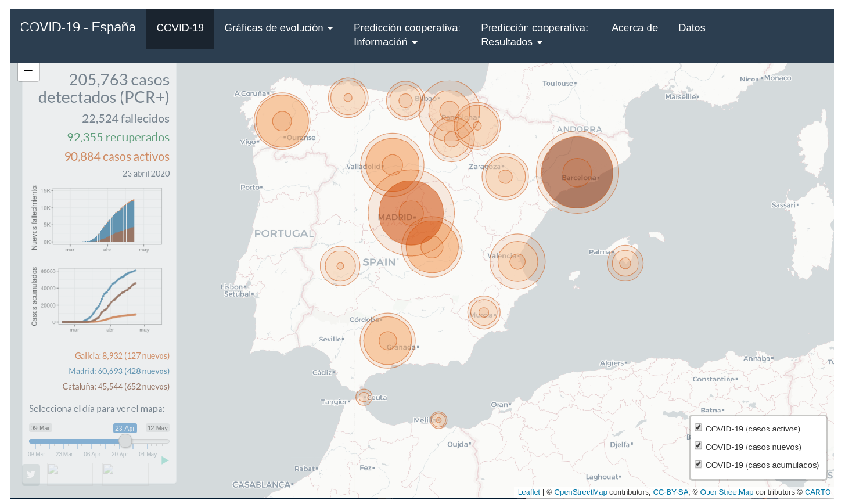Disable the COVID-19 casos acumulados layer
Image resolution: width=845 pixels, height=504 pixels.
tap(699, 464)
